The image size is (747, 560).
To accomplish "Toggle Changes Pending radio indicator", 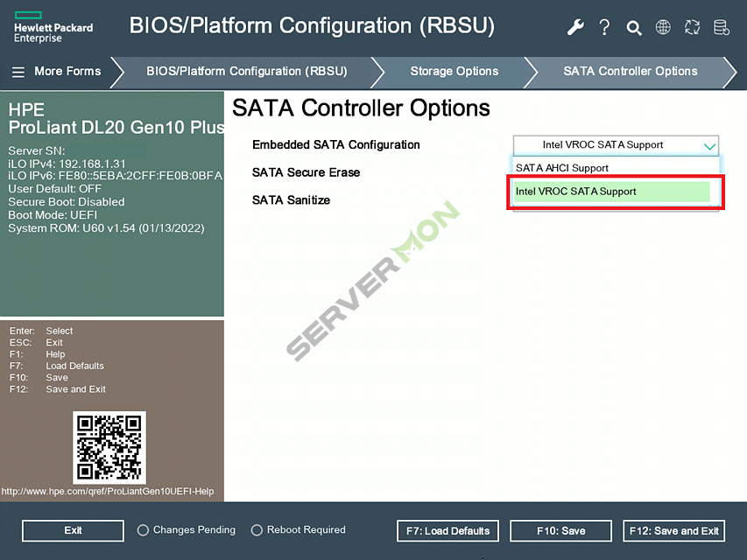I will [143, 530].
